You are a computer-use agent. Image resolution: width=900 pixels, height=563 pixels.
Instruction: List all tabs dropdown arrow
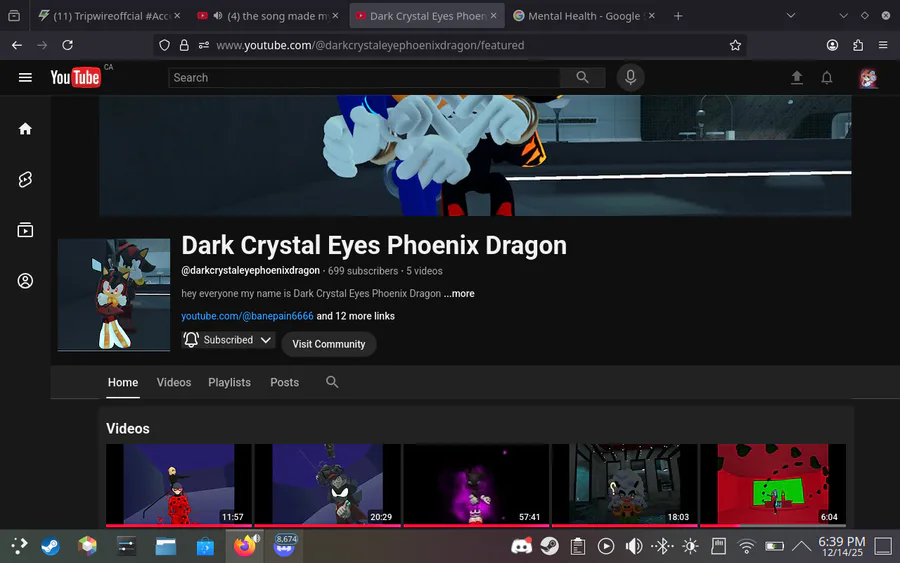pos(790,15)
